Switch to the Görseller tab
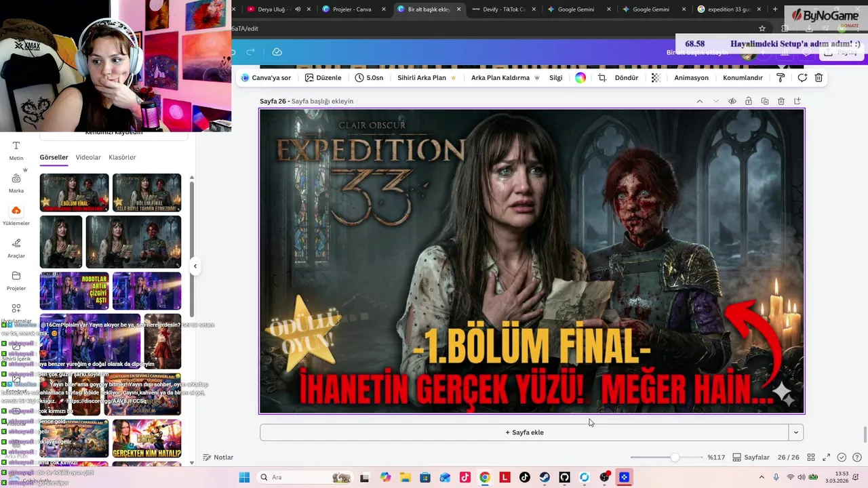This screenshot has width=868, height=488. click(54, 157)
